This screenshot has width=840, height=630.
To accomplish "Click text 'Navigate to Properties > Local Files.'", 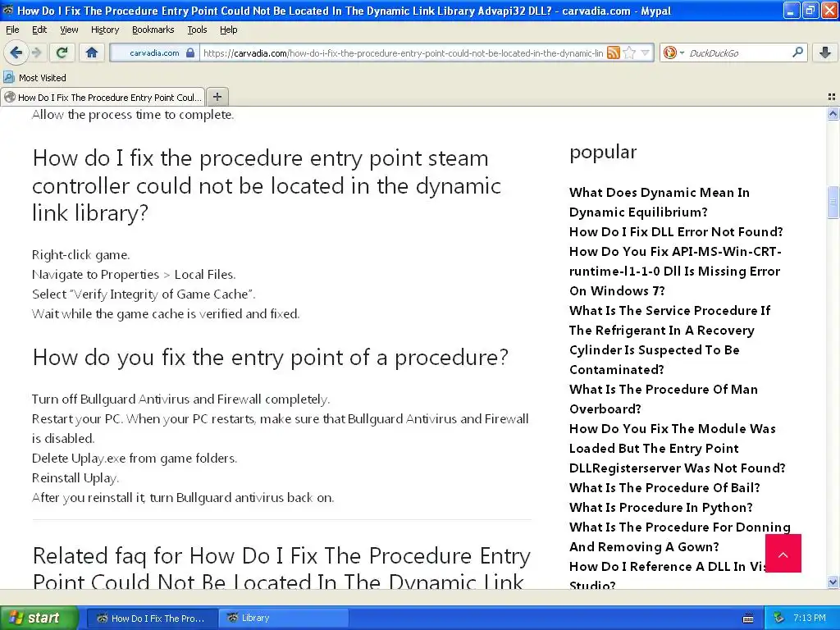I will (134, 274).
